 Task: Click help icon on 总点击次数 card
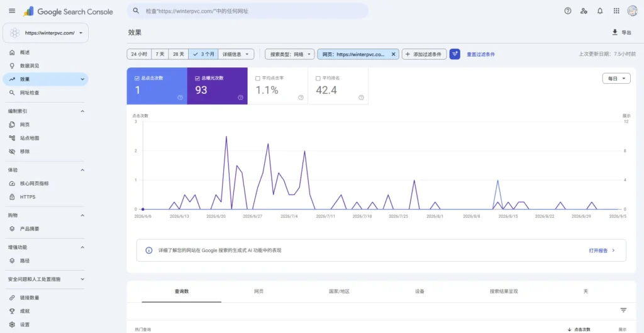(x=180, y=98)
